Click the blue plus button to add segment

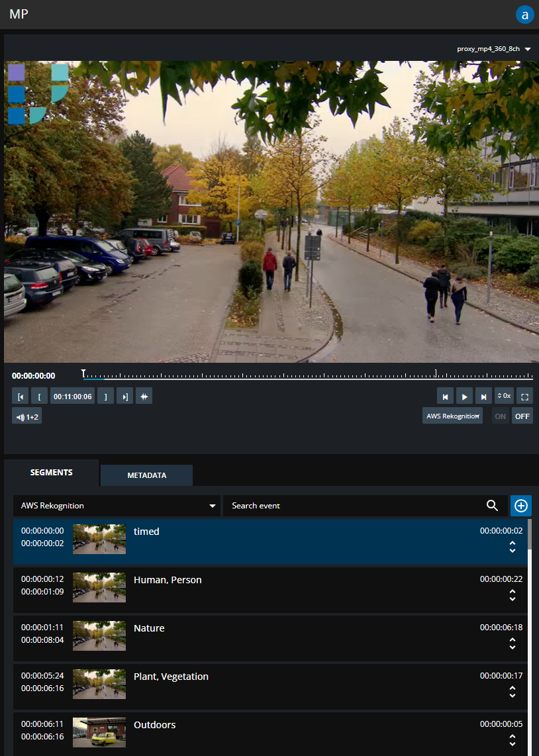[x=520, y=505]
